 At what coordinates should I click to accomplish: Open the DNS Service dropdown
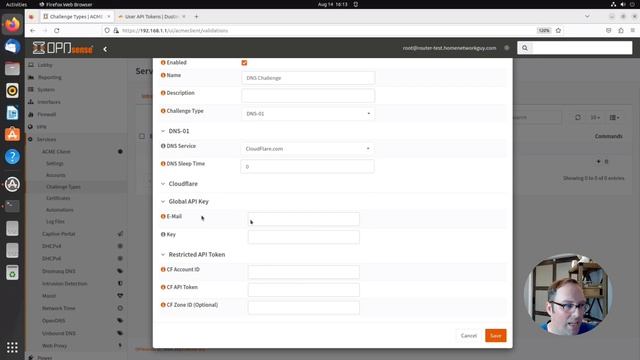(307, 149)
